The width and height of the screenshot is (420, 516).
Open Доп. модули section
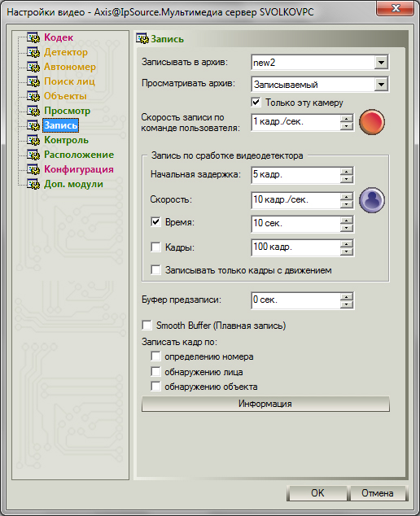pos(73,184)
